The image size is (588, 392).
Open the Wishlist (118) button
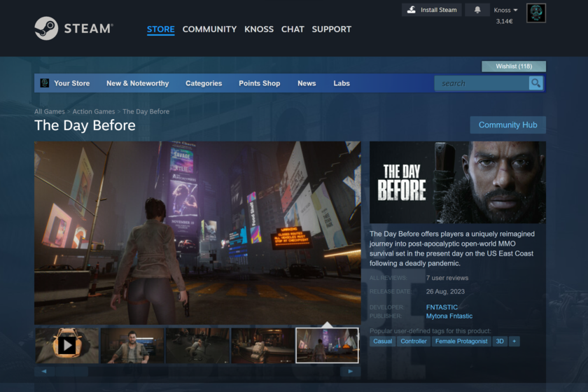514,66
